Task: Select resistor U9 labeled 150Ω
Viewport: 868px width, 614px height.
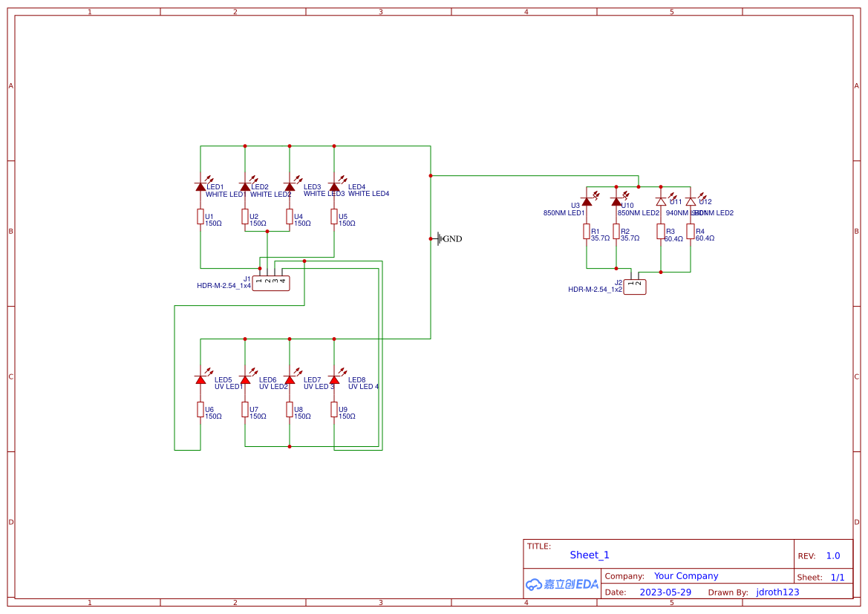Action: click(336, 411)
